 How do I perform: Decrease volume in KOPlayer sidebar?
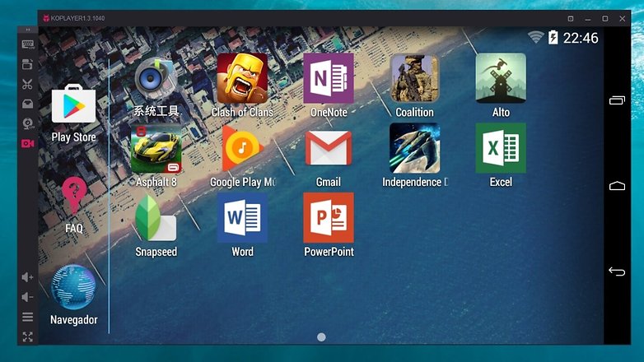pyautogui.click(x=27, y=297)
